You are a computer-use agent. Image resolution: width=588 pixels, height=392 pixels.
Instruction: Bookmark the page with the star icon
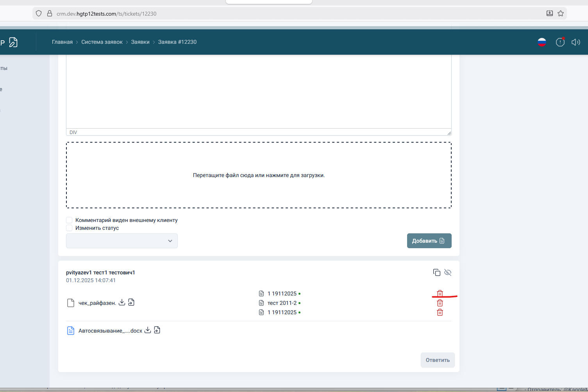coord(561,13)
